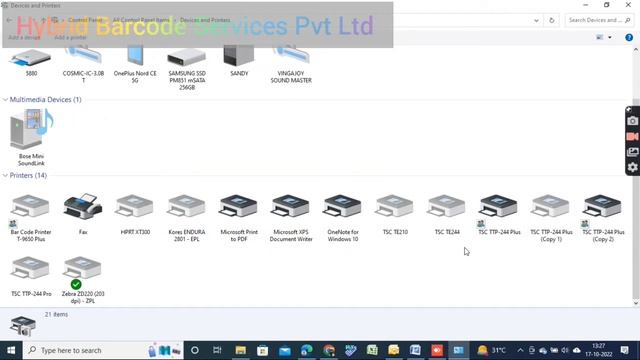Viewport: 640px width, 360px height.
Task: Click the vertical scrollbar
Action: click(x=636, y=198)
